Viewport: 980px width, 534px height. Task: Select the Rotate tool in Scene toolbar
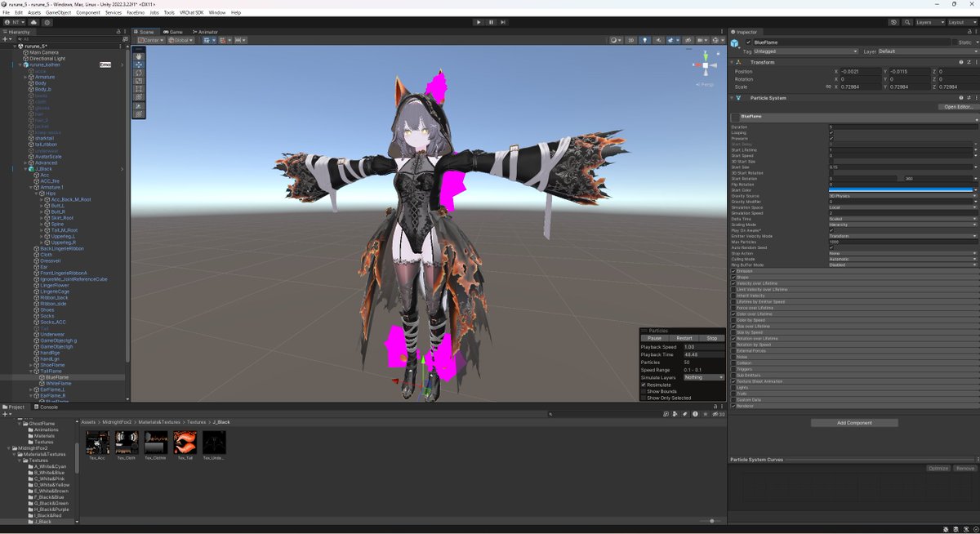139,73
